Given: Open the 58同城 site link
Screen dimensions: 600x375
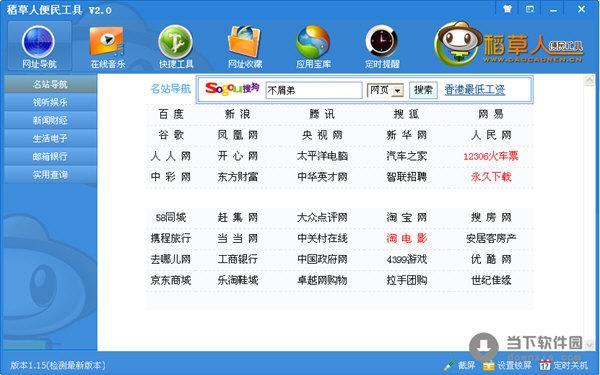Looking at the screenshot, I should tap(171, 217).
